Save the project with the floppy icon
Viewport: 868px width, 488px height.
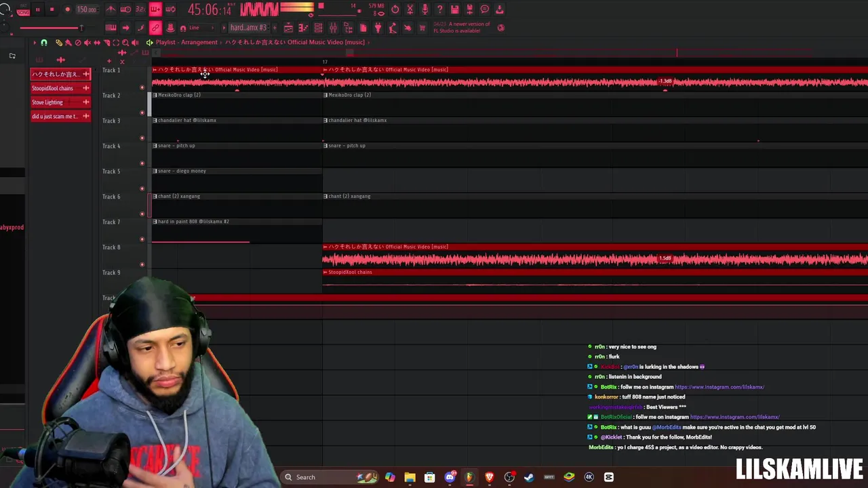(454, 9)
